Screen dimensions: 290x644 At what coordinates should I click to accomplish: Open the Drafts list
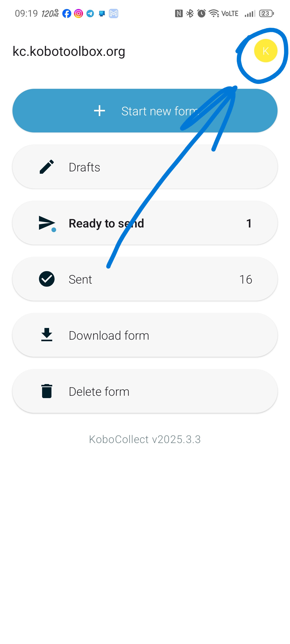(x=145, y=167)
